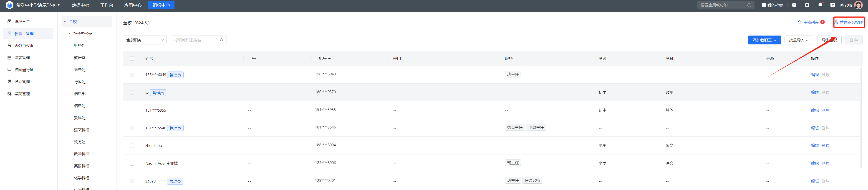Click 场地管理 location icon
868x190 pixels.
(9, 82)
